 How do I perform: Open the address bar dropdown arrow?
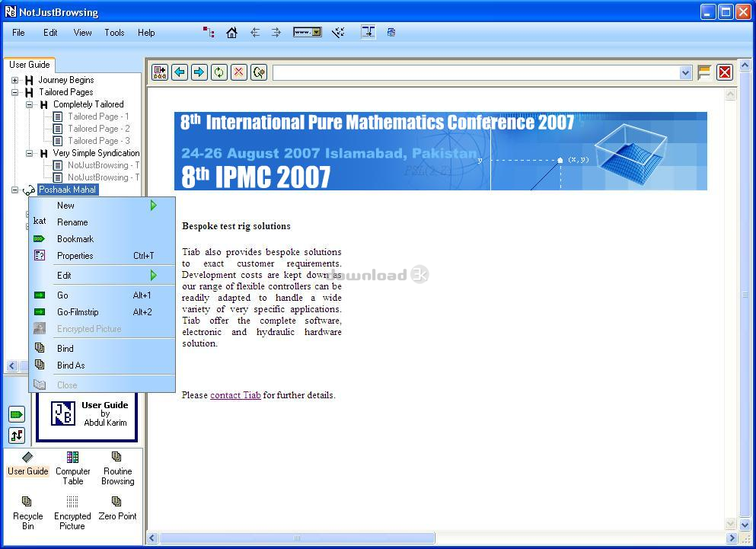coord(686,73)
